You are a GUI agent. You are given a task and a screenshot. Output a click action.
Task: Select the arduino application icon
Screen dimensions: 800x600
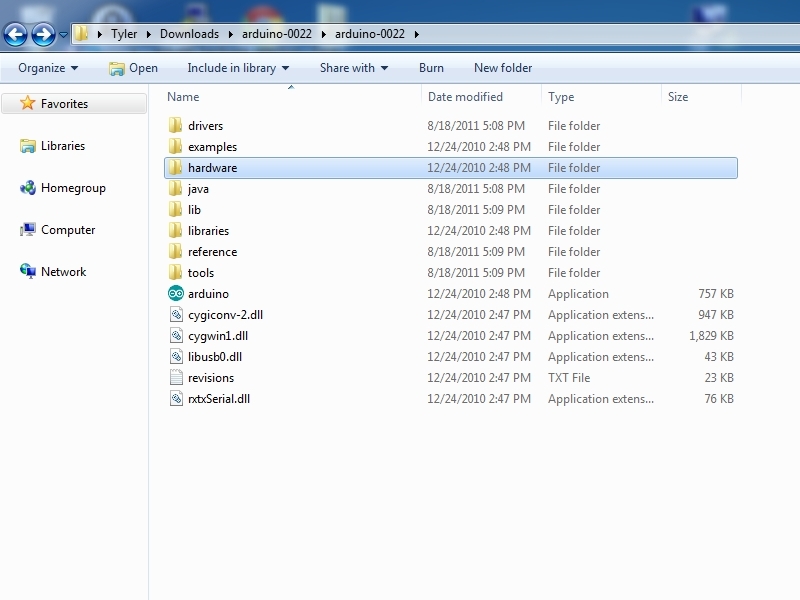click(176, 293)
